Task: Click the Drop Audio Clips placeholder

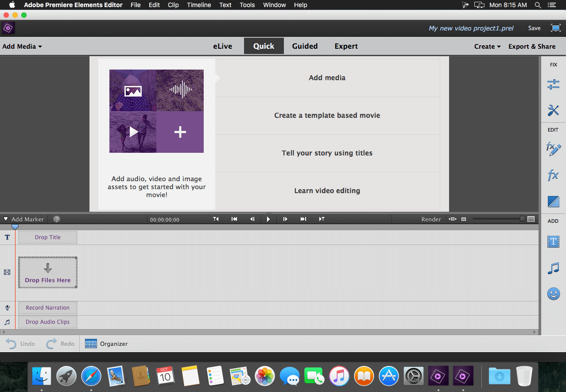Action: [x=48, y=322]
